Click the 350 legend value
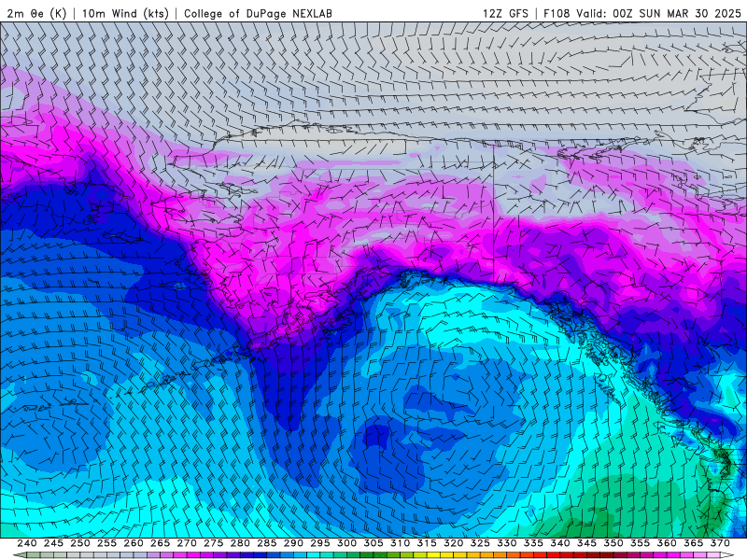 click(x=613, y=543)
